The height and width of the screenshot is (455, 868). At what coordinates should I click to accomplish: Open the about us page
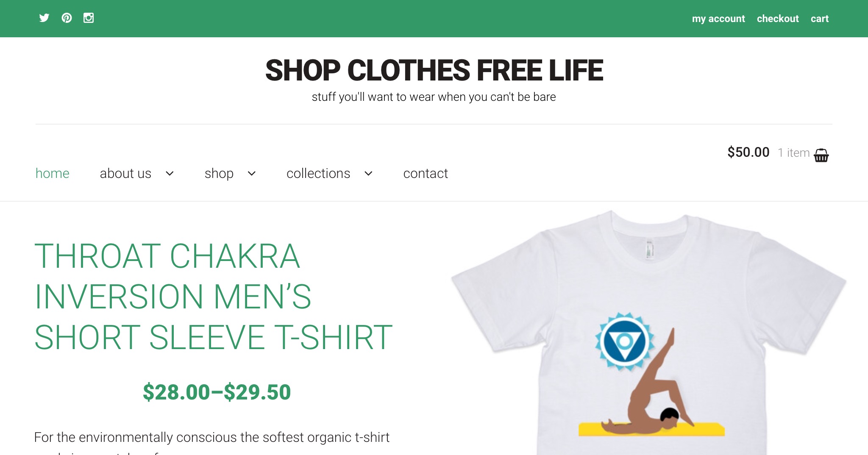pyautogui.click(x=125, y=173)
